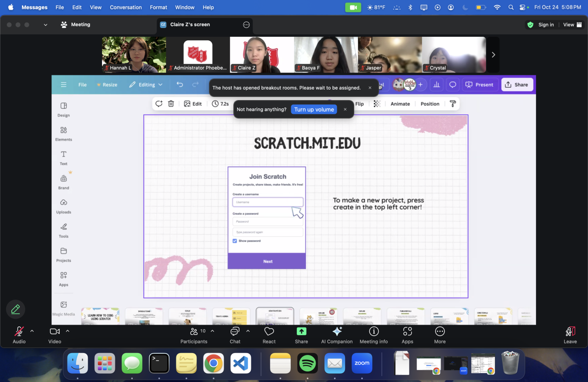Image resolution: width=588 pixels, height=382 pixels.
Task: Open the View layout menu in Zoom
Action: pyautogui.click(x=572, y=25)
